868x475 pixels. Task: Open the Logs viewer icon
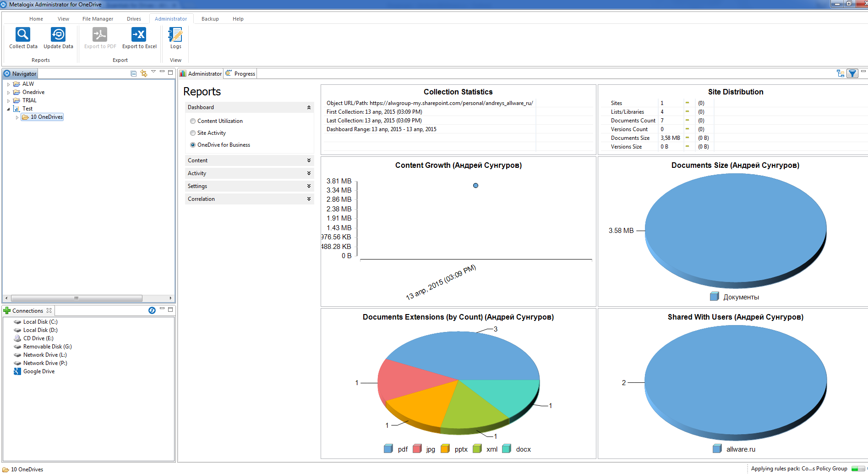click(175, 34)
